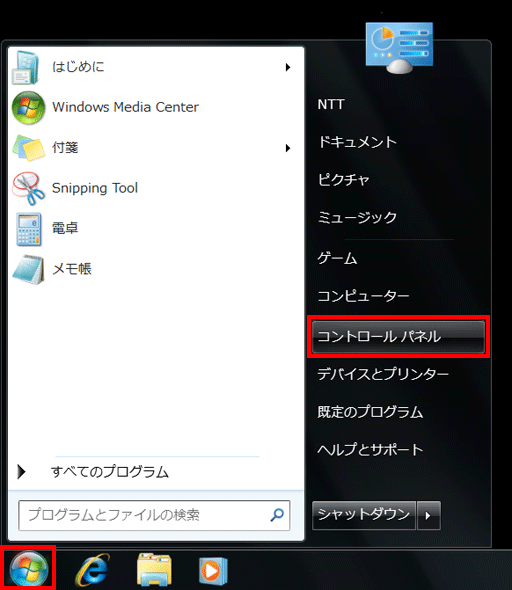Viewport: 512px width, 590px height.
Task: Show すべてのプログラム all programs text
Action: click(110, 472)
